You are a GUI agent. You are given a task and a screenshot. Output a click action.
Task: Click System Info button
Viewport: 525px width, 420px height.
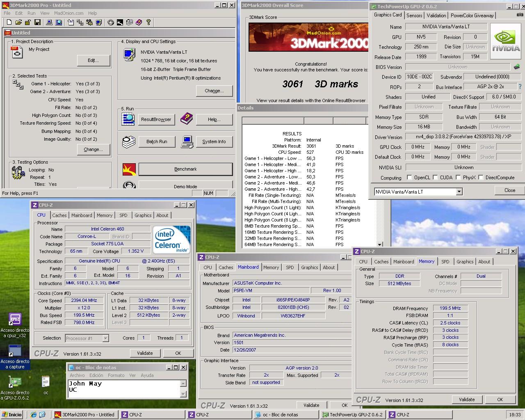click(x=214, y=142)
